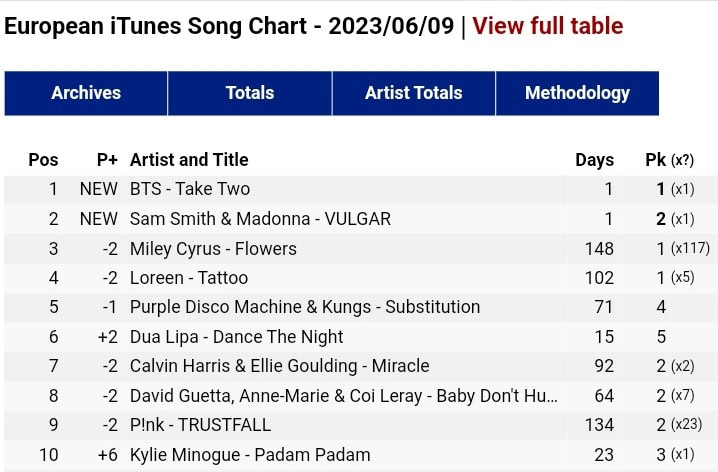Switch to the Archives tab

click(x=86, y=93)
